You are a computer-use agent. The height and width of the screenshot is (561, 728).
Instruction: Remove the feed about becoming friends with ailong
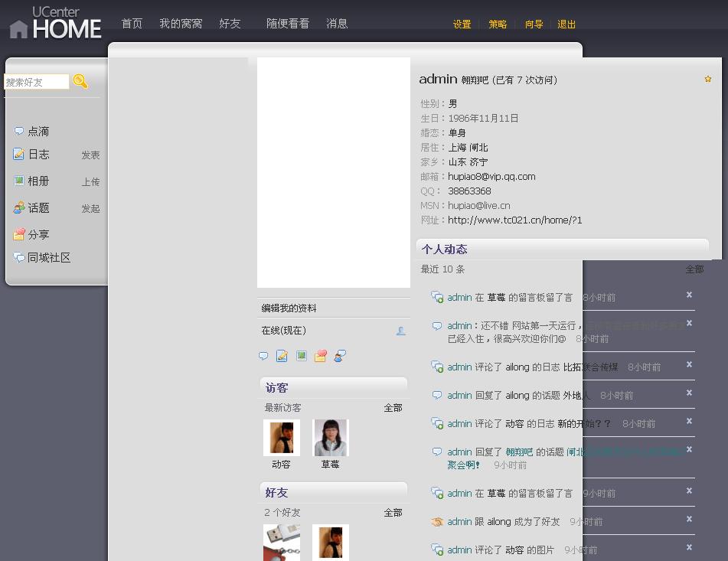(x=689, y=519)
